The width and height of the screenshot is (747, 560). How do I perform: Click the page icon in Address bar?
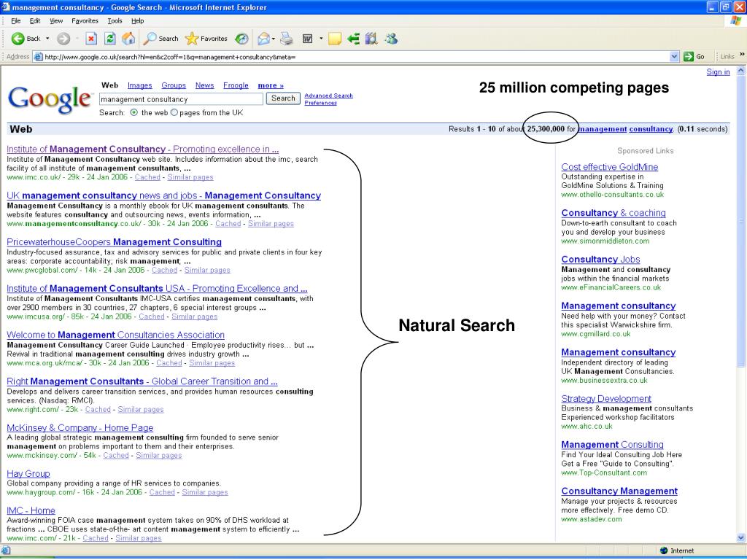pos(38,57)
